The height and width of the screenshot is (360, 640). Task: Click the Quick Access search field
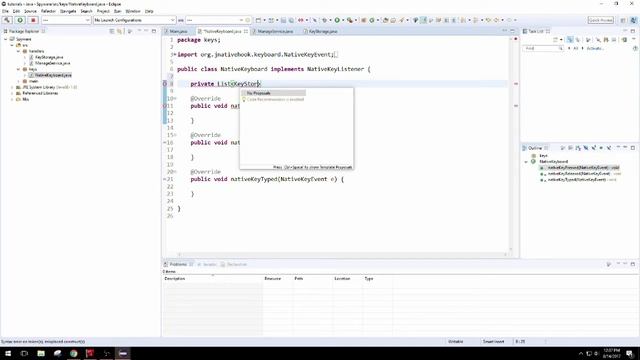[601, 20]
